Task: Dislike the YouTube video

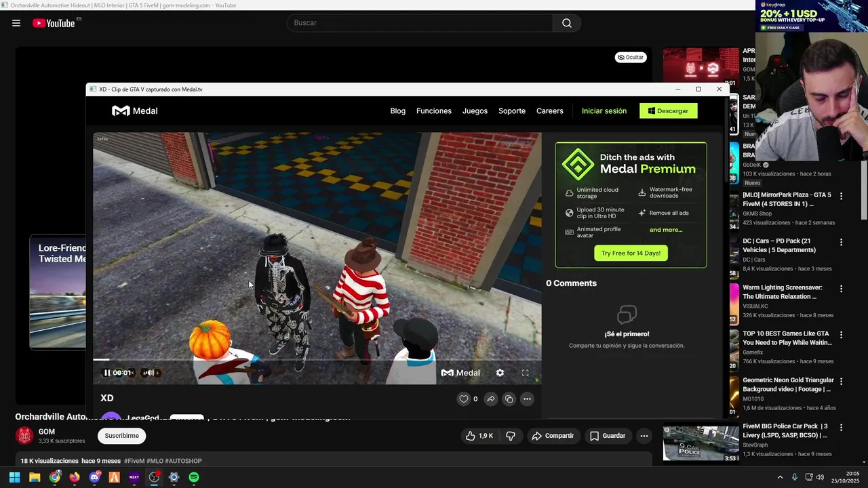Action: point(511,436)
